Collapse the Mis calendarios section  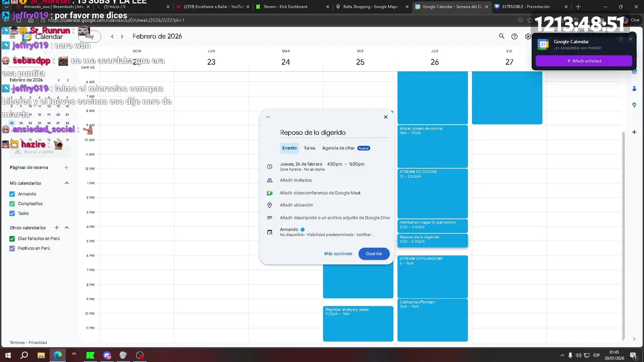[x=66, y=183]
